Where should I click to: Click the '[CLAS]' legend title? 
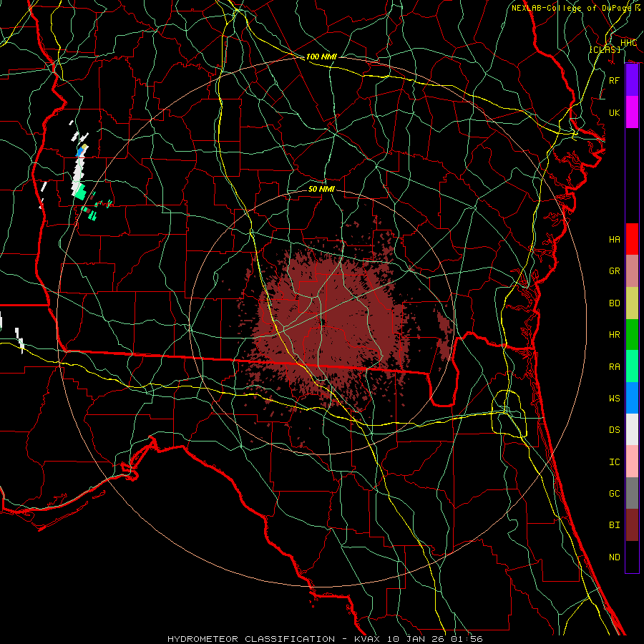click(x=605, y=49)
